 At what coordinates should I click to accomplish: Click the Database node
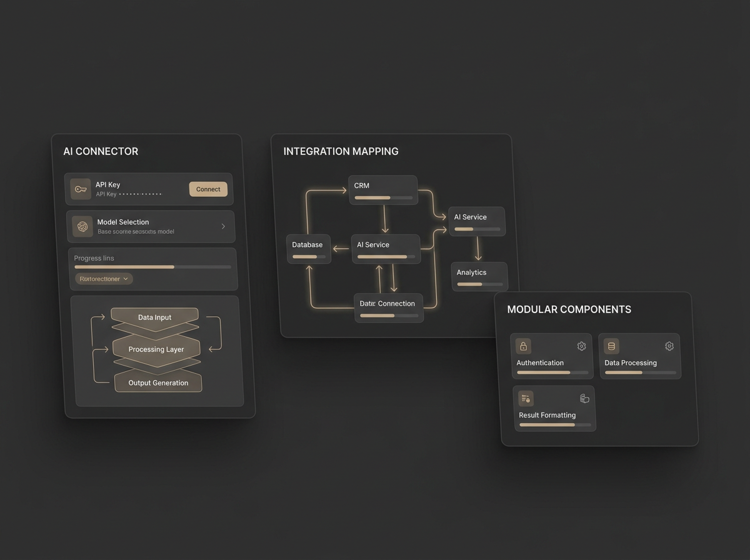tap(308, 249)
